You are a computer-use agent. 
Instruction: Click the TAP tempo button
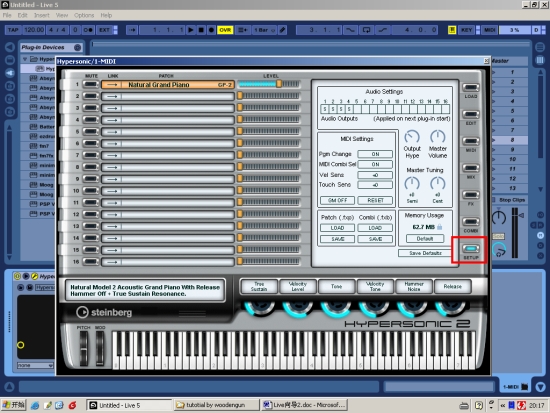(x=13, y=30)
